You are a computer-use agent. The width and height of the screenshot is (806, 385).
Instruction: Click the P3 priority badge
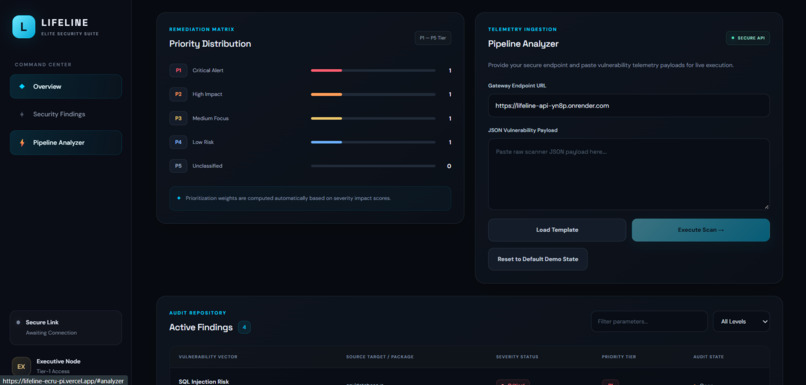coord(178,118)
